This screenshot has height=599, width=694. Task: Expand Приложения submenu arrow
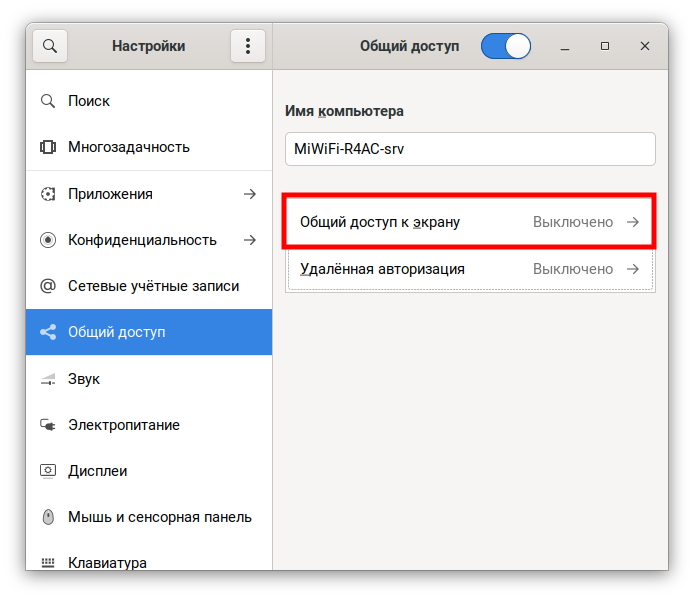pos(249,194)
